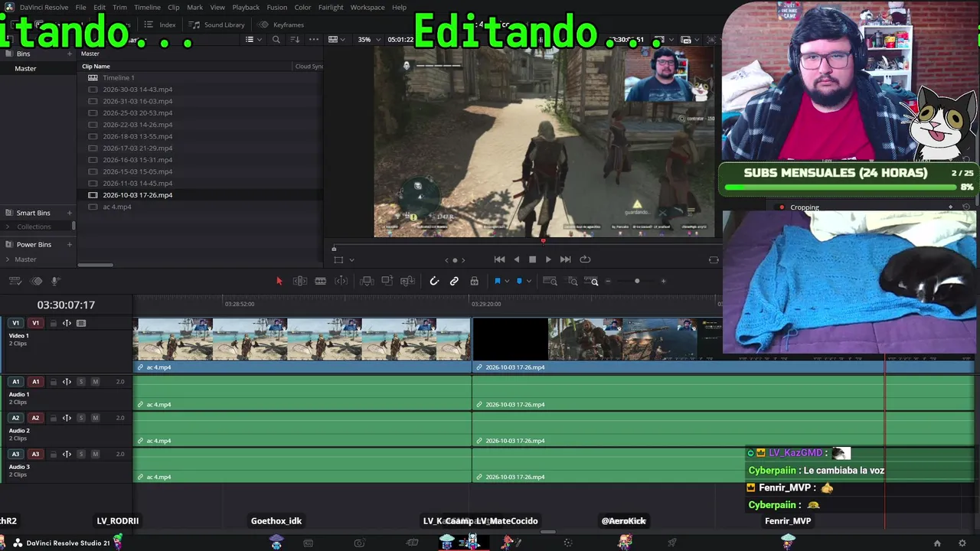This screenshot has height=551, width=980.
Task: Click the viewer transform overlay icon
Action: click(x=338, y=259)
